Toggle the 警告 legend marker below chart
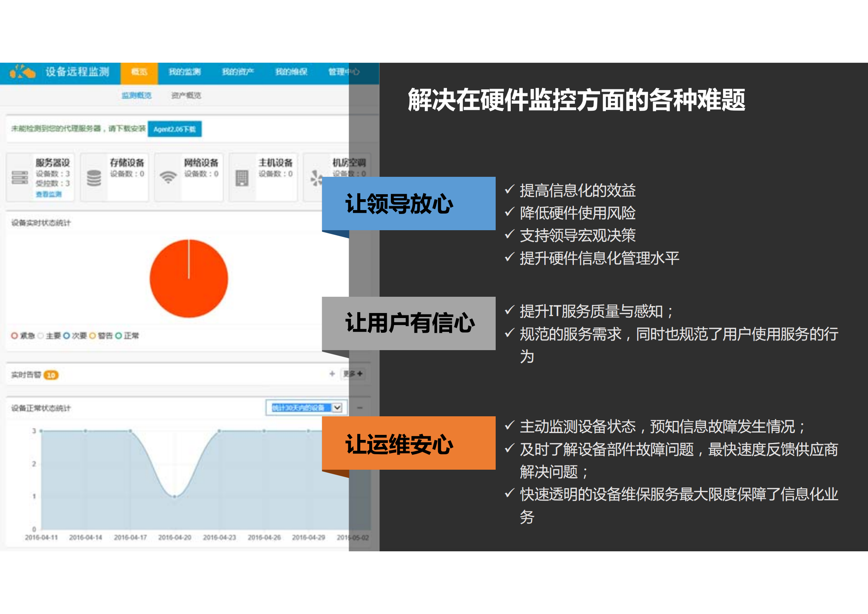This screenshot has height=614, width=868. click(x=92, y=336)
